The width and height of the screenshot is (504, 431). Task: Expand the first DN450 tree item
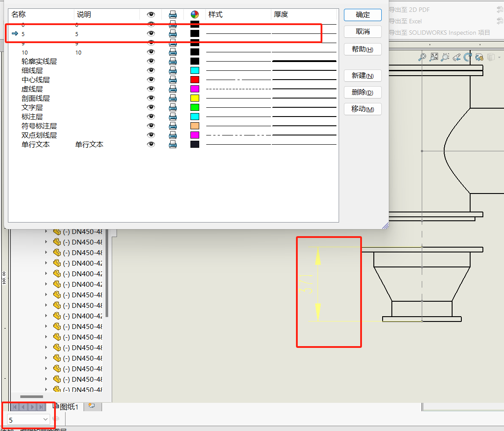click(46, 231)
